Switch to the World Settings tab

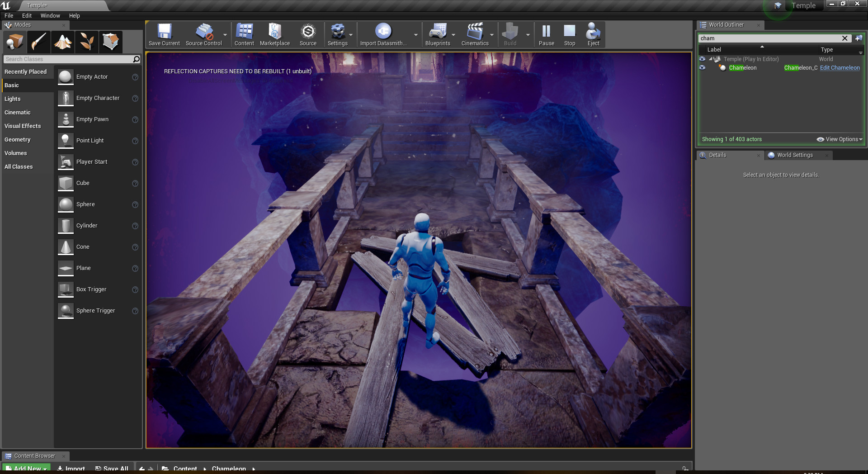coord(794,155)
